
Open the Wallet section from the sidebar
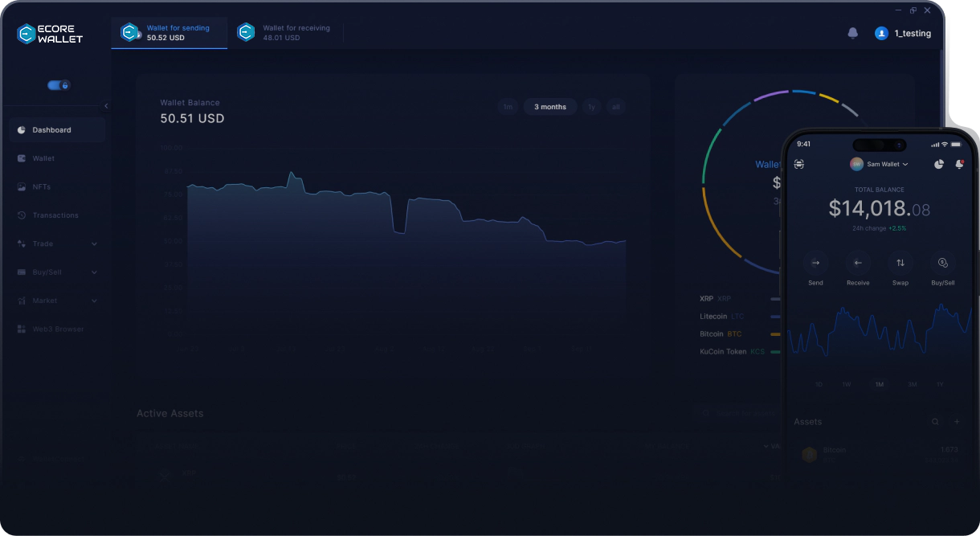tap(21, 158)
